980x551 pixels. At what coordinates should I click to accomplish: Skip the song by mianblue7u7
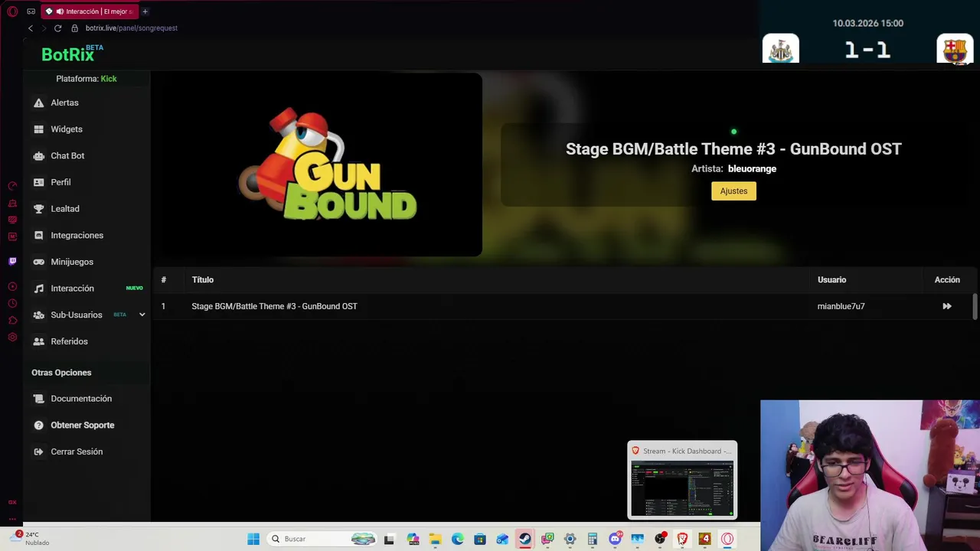tap(947, 306)
